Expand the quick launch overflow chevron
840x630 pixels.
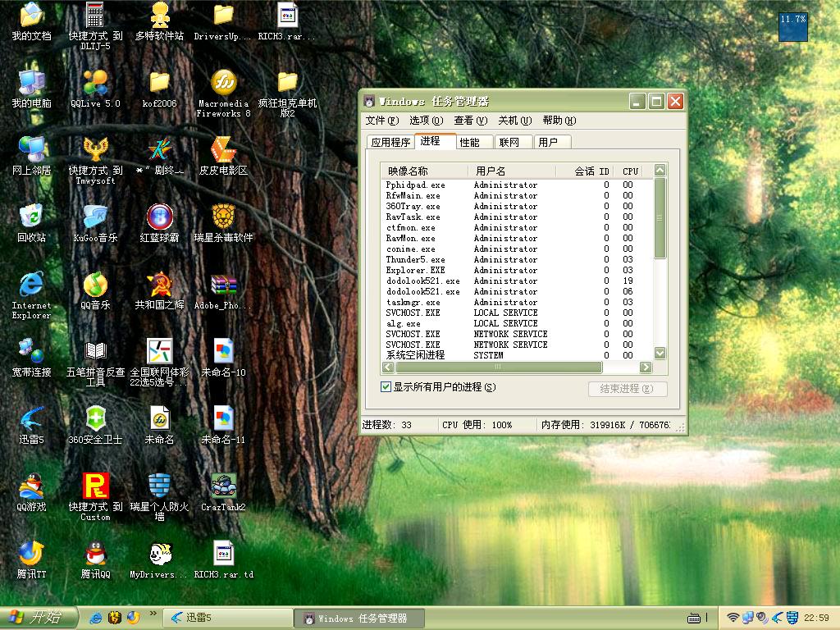click(153, 614)
